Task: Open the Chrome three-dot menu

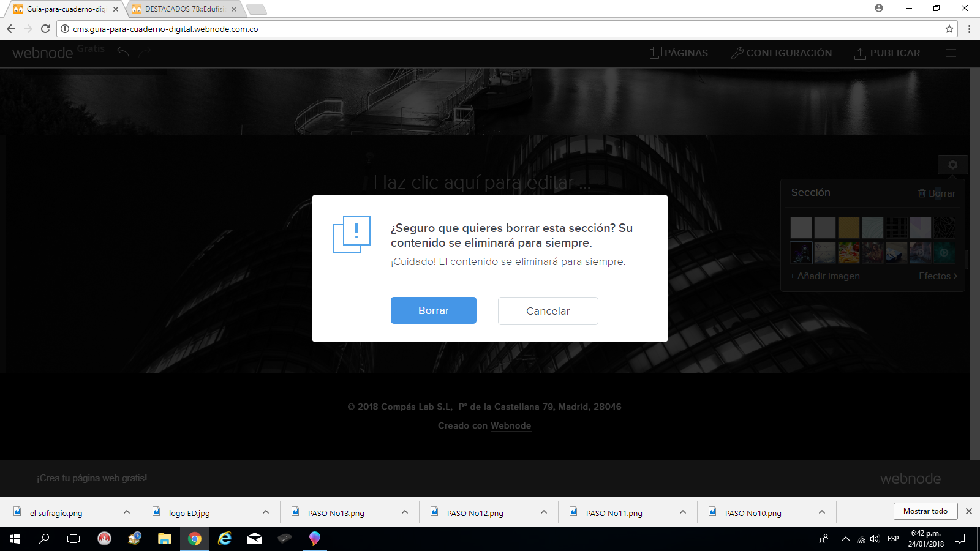Action: click(969, 29)
